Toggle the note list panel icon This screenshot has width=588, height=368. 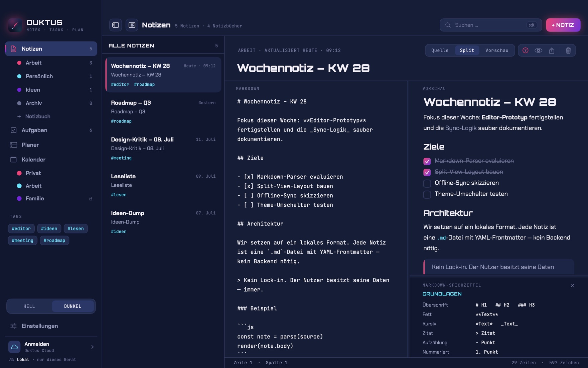point(132,25)
